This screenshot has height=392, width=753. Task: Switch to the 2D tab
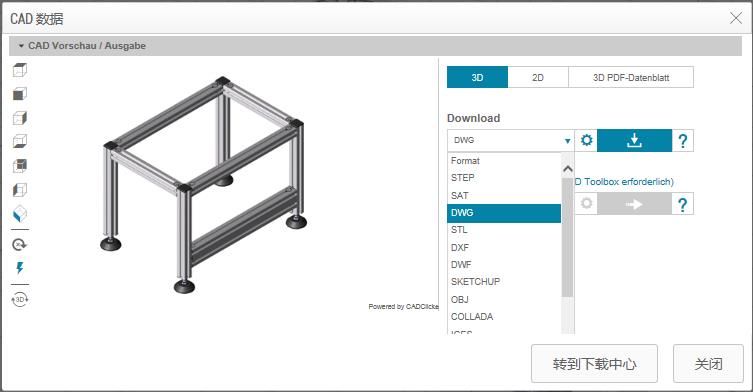538,77
